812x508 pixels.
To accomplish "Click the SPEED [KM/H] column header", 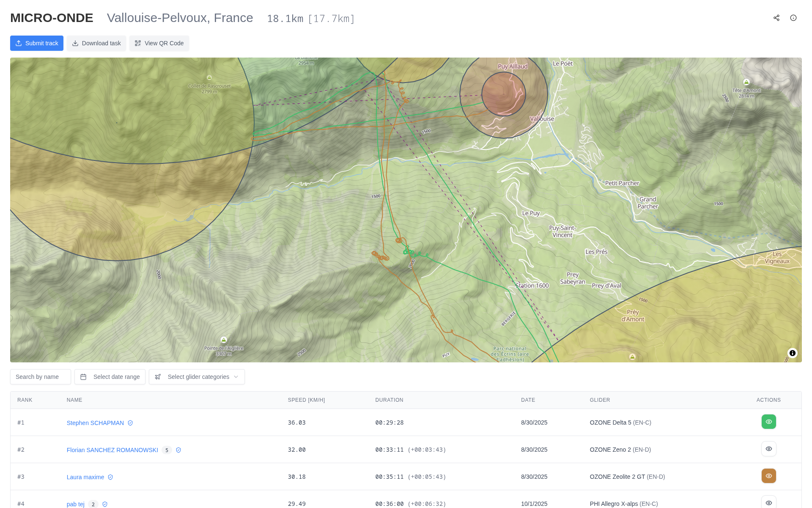I will (x=306, y=400).
